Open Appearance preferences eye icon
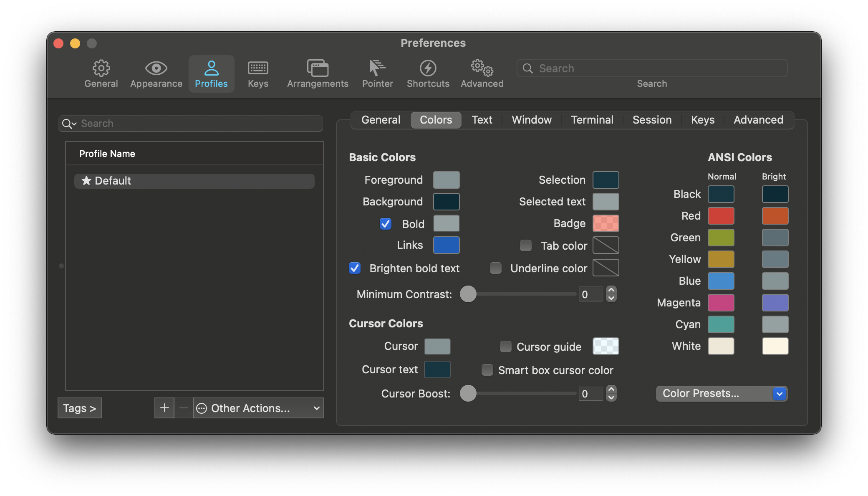 (156, 68)
